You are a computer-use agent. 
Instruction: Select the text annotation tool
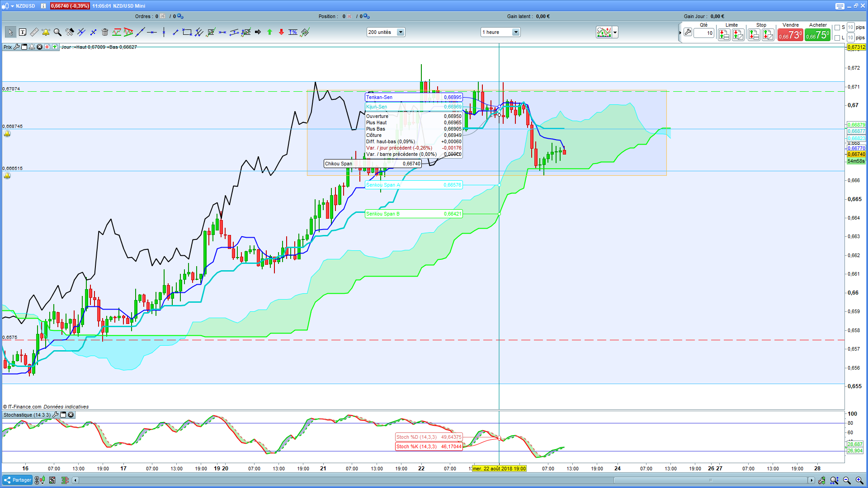click(23, 32)
